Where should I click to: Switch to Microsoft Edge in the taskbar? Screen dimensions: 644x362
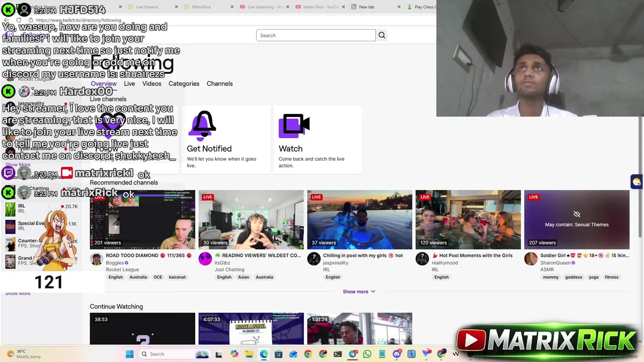tap(264, 354)
